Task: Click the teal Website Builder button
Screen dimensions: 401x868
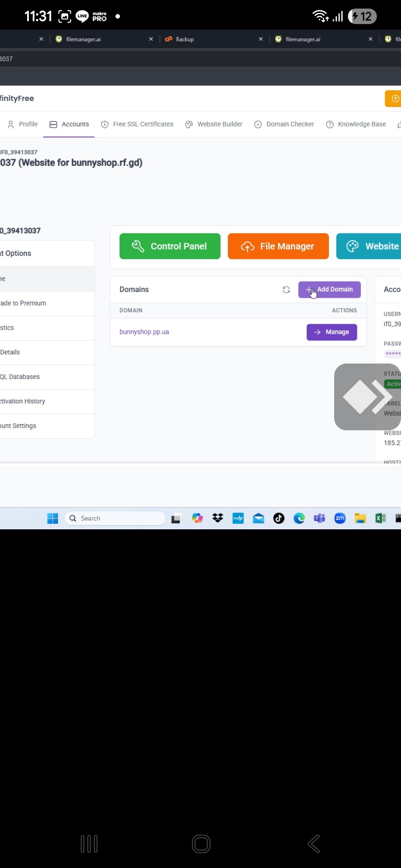Action: point(368,246)
